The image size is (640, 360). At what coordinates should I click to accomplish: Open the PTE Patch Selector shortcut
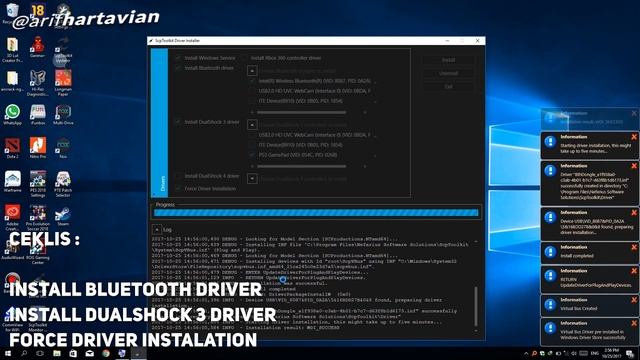point(63,184)
